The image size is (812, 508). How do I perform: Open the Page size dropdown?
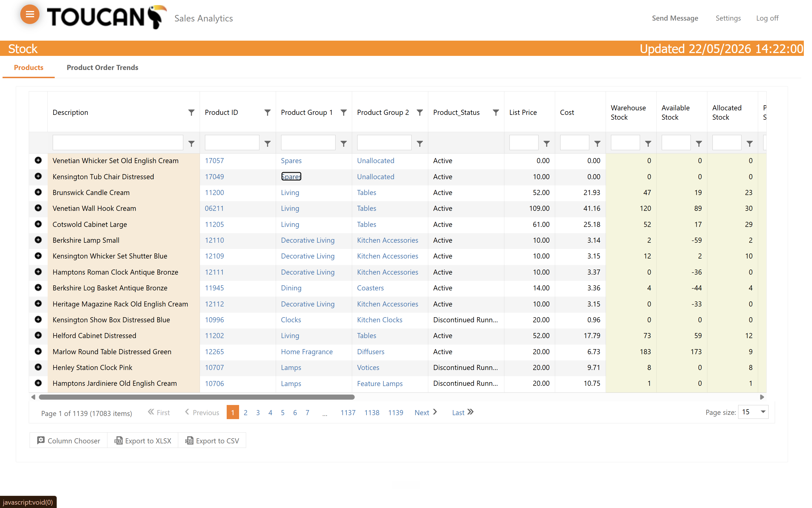(x=763, y=412)
